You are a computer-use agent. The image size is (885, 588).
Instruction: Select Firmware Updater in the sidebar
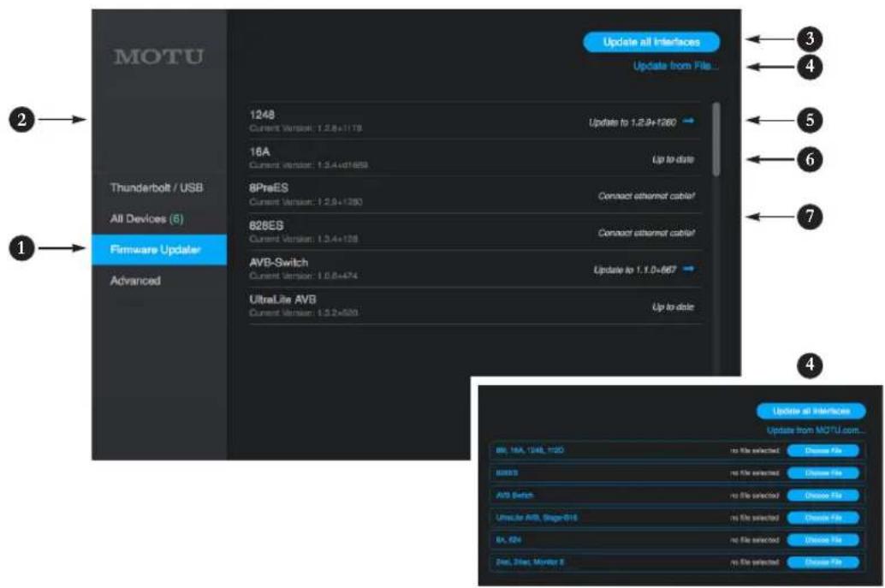(159, 249)
